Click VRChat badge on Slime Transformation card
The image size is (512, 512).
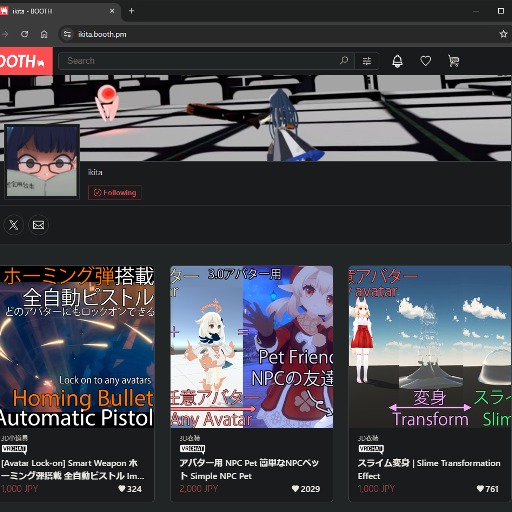tap(371, 449)
